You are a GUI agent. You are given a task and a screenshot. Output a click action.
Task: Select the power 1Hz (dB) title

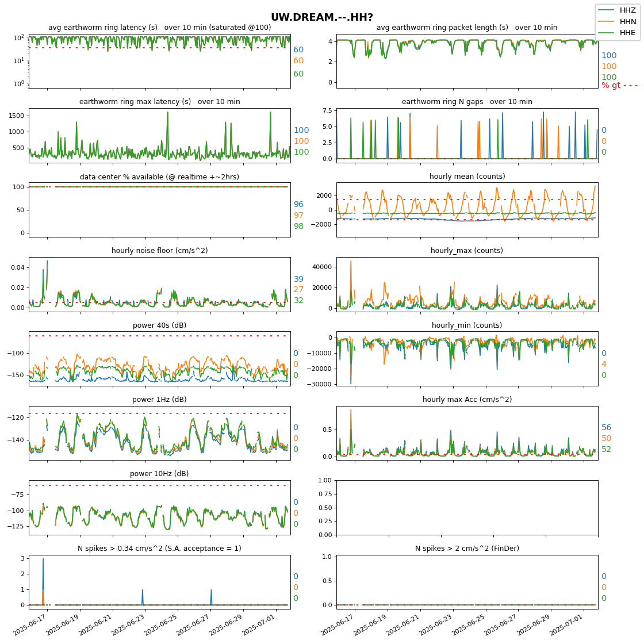point(160,399)
